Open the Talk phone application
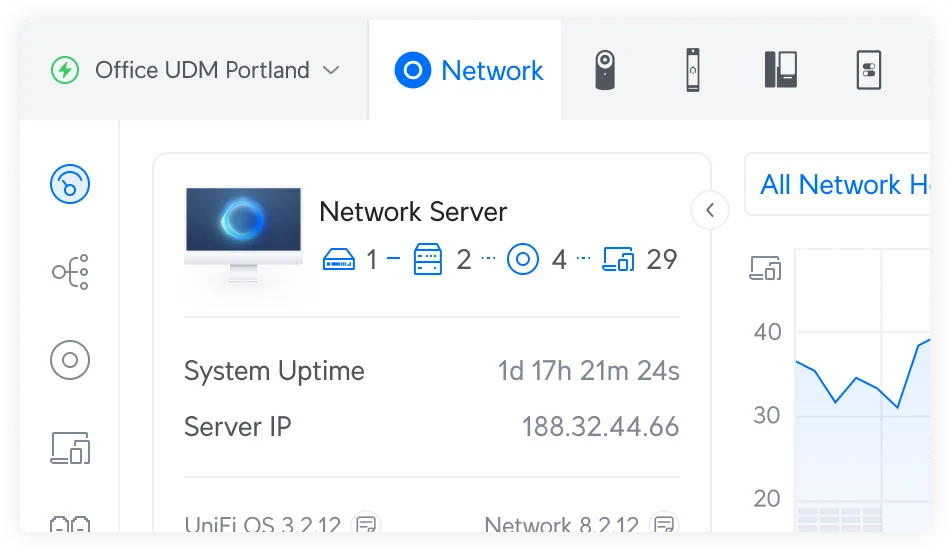950x552 pixels. (x=780, y=70)
